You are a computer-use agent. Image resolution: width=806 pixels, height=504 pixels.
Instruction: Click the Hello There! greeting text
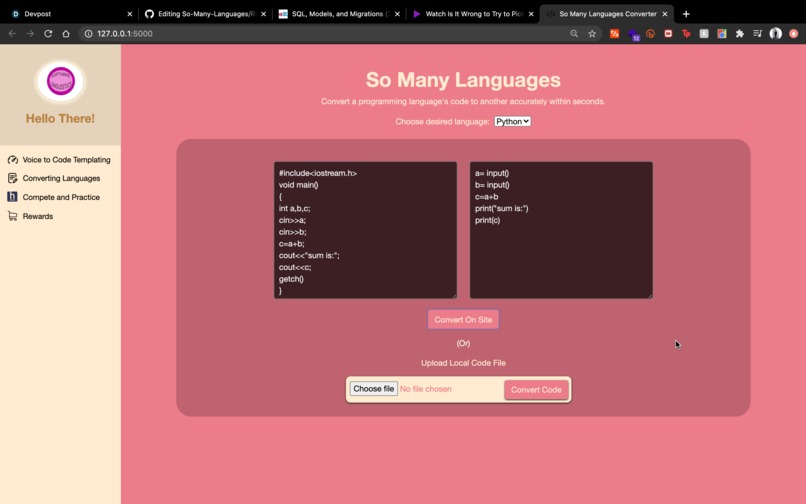coord(60,118)
